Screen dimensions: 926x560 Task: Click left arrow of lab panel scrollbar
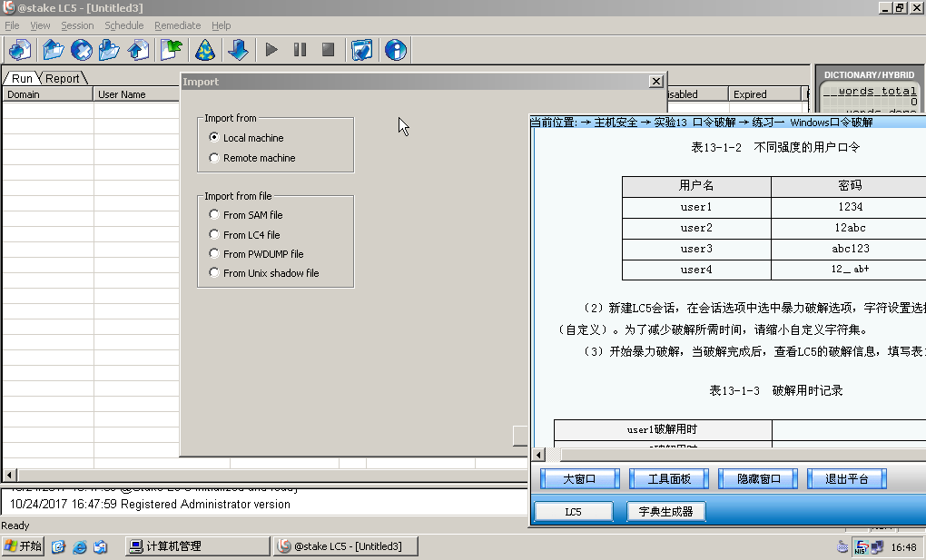point(538,455)
